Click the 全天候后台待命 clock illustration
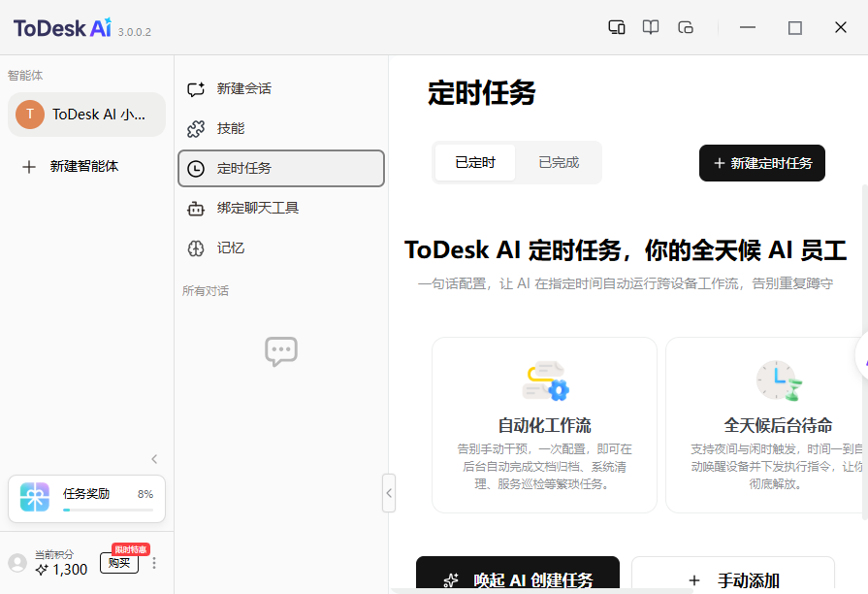The height and width of the screenshot is (594, 868). [x=779, y=380]
